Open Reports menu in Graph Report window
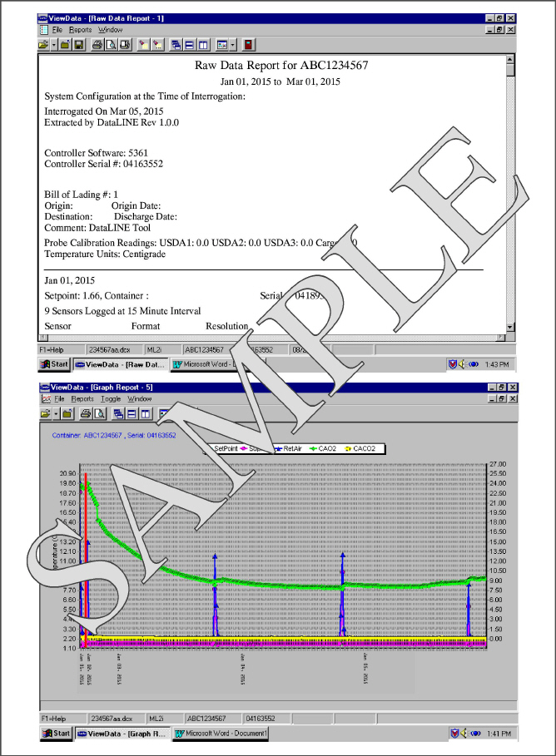This screenshot has height=756, width=556. 82,399
